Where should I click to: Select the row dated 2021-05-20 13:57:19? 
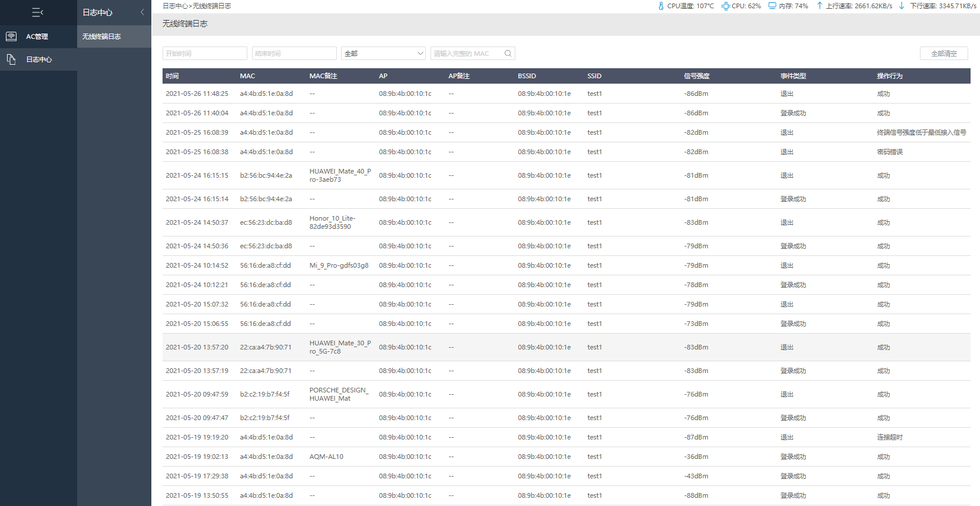(x=567, y=371)
